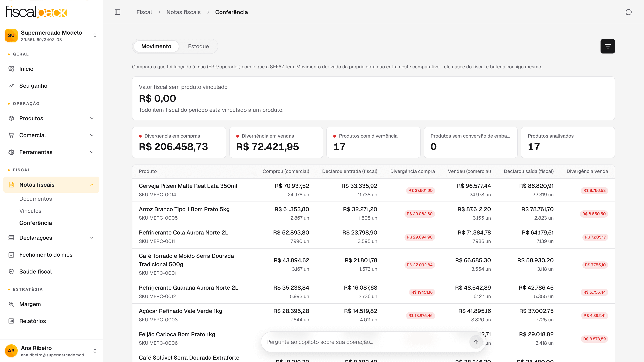Click Refrigerante Cola Aurora Norte 2L row
The height and width of the screenshot is (362, 644).
point(374,237)
